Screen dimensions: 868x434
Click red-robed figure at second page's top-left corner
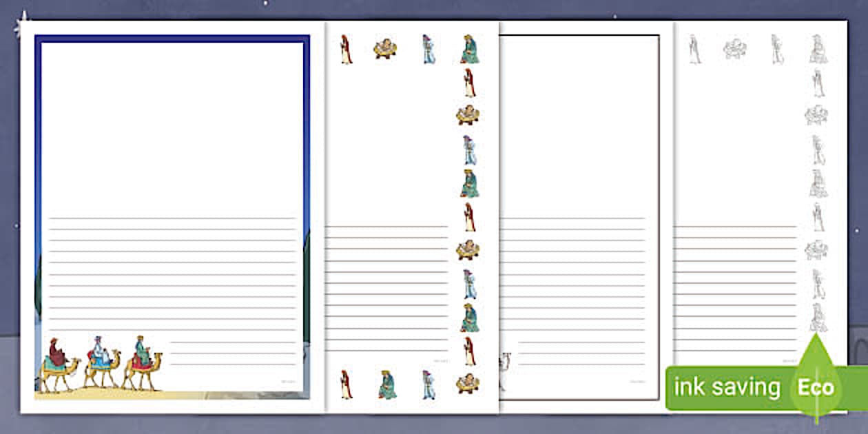coord(346,50)
